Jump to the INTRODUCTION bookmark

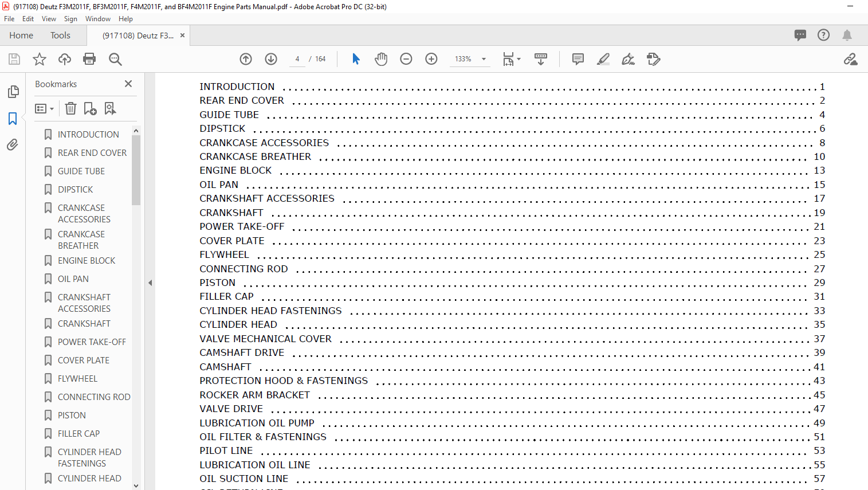coord(88,134)
